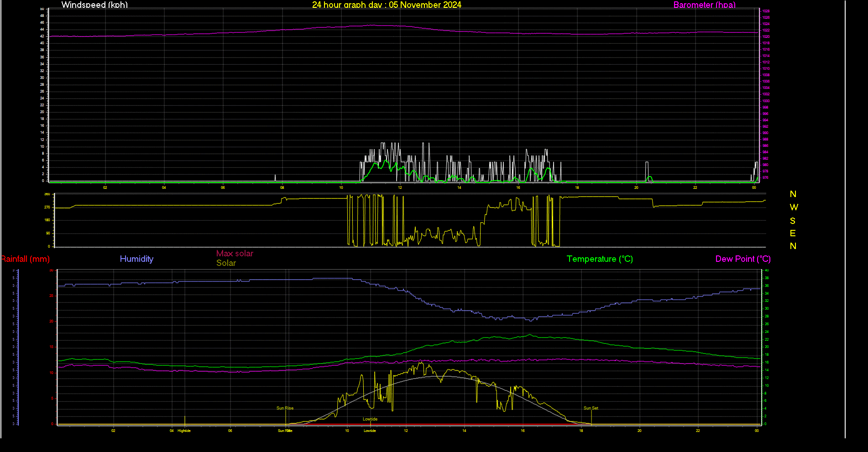
Task: Click the top 'N' compass letter
Action: (793, 194)
